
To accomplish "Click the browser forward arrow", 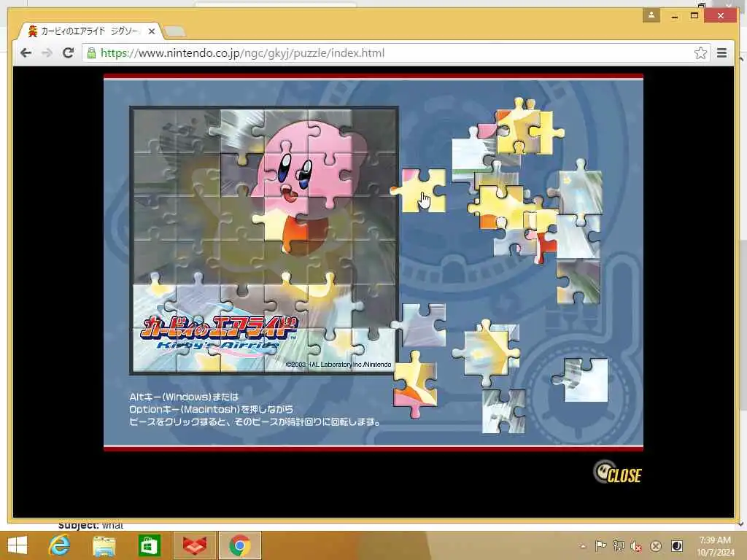I will click(x=47, y=52).
